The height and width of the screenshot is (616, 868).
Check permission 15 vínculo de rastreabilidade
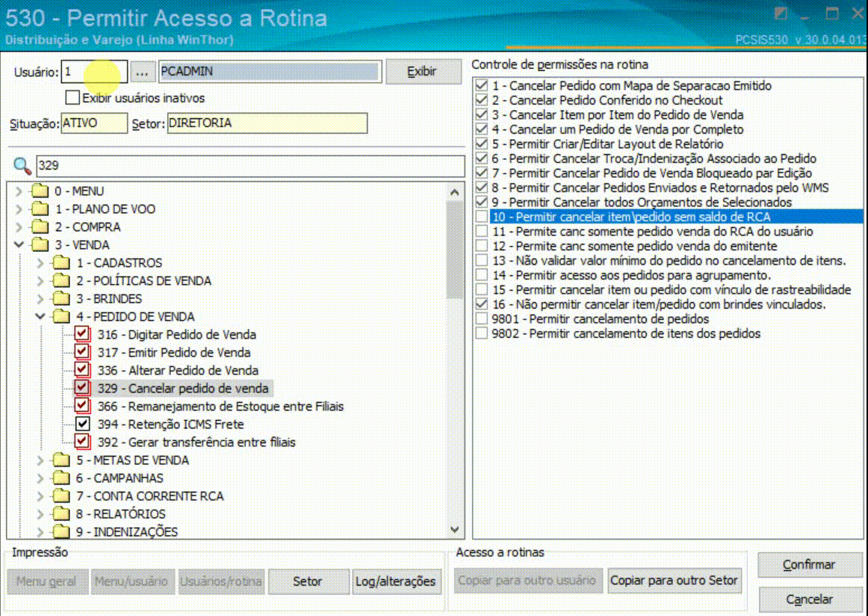point(482,289)
